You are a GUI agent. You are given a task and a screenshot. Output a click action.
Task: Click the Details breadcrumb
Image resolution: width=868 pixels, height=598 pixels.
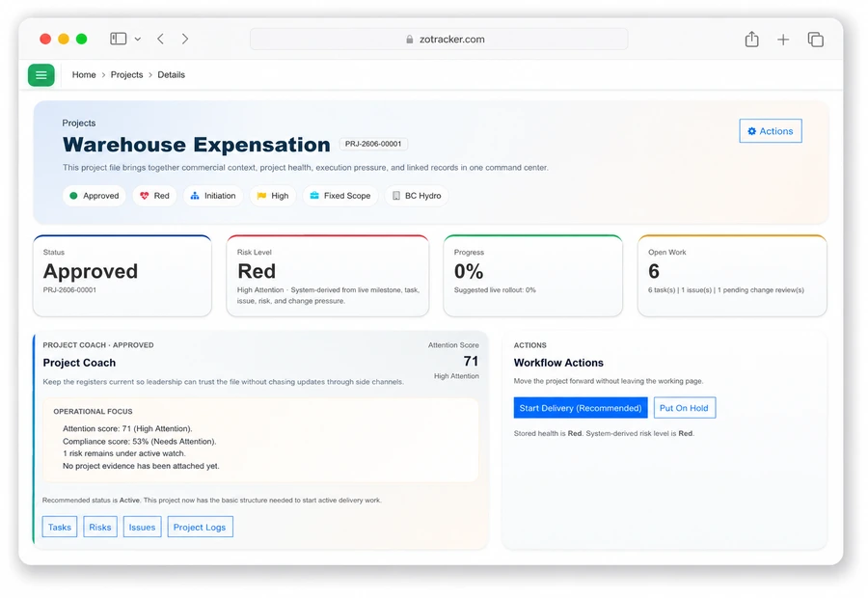tap(171, 75)
